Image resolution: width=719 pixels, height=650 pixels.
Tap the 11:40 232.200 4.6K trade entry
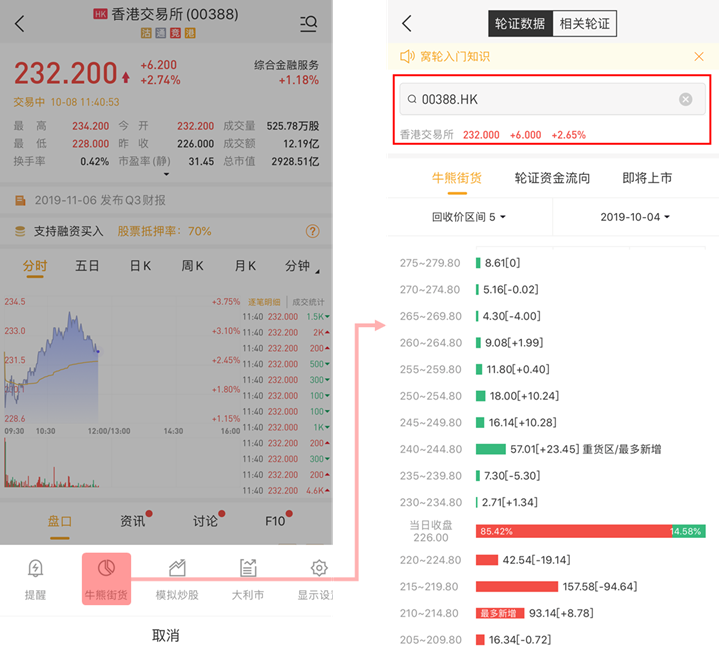pyautogui.click(x=286, y=490)
